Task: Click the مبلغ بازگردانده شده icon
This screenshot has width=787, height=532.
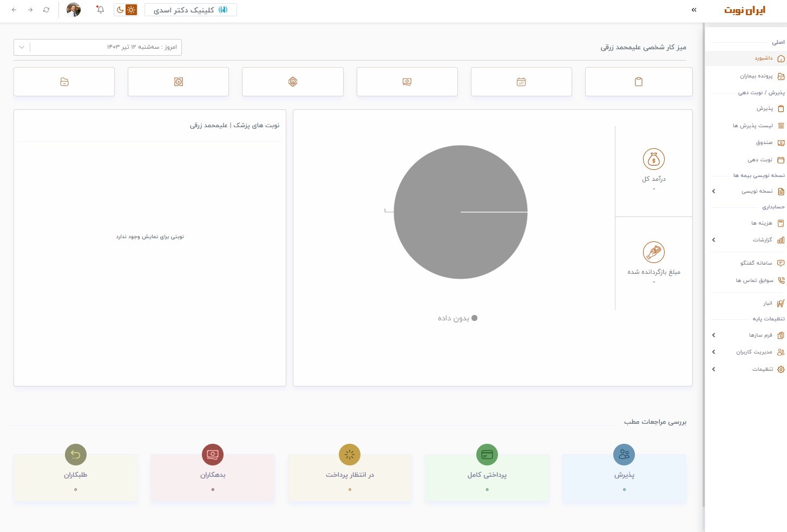Action: [654, 252]
